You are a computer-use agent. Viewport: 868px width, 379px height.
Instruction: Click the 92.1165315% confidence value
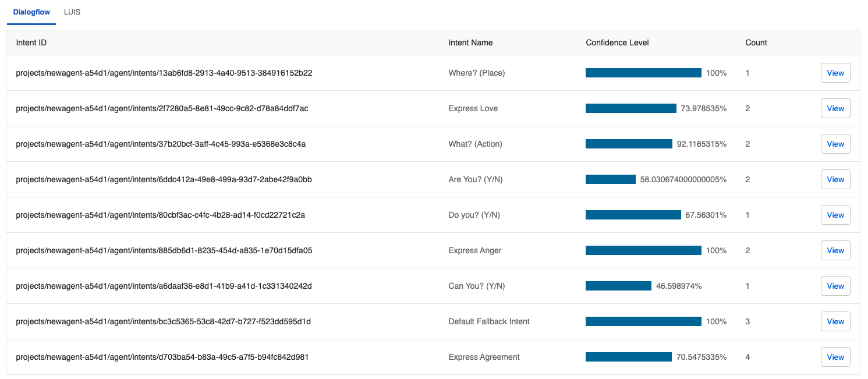(x=702, y=144)
